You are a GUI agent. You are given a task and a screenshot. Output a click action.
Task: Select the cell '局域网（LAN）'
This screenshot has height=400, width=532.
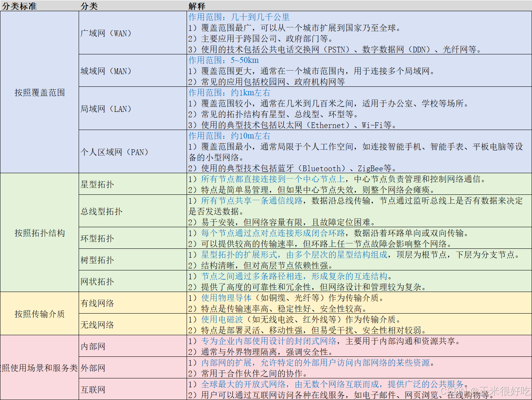tap(133, 108)
